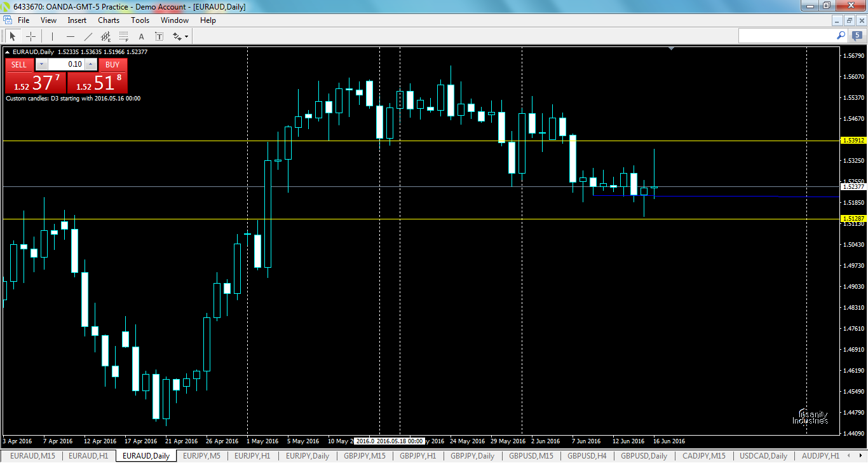Select the Draw Trendline tool
The height and width of the screenshot is (463, 868).
pyautogui.click(x=88, y=36)
